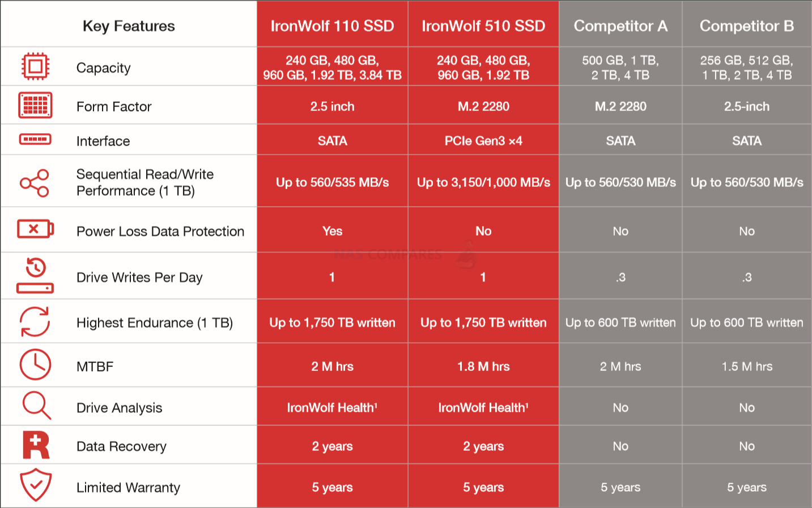812x508 pixels.
Task: Click the MTBF clock icon
Action: tap(35, 365)
